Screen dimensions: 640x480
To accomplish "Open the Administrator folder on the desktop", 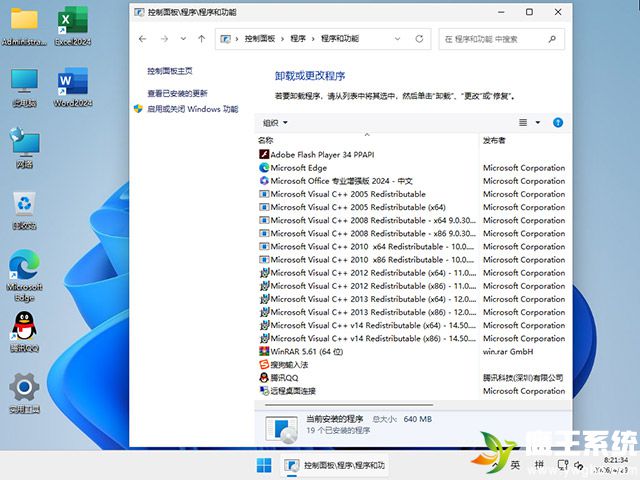I will [x=24, y=26].
